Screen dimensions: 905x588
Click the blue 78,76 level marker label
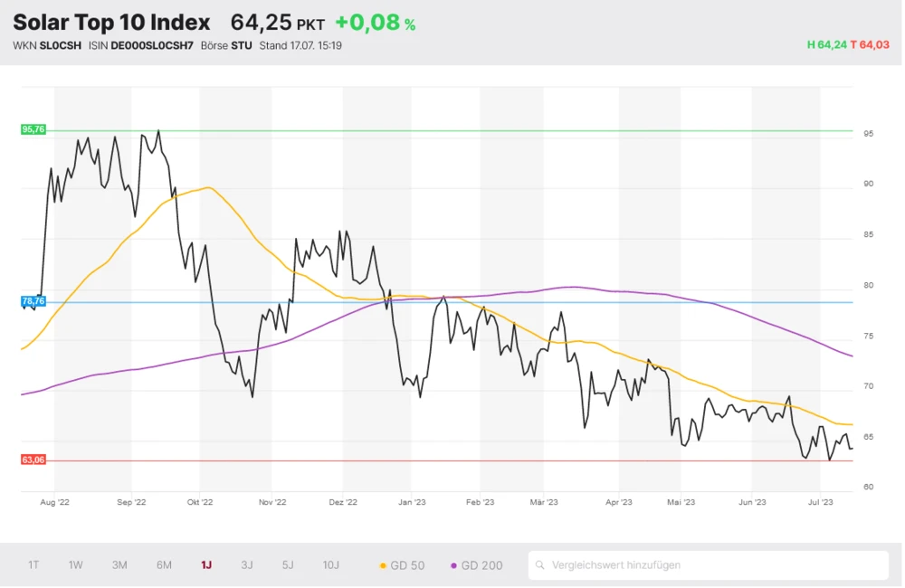33,301
